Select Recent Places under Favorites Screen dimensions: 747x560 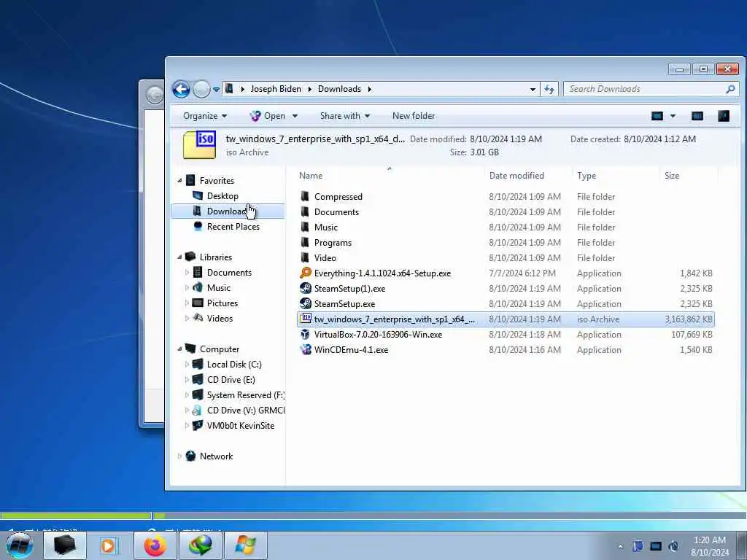233,227
